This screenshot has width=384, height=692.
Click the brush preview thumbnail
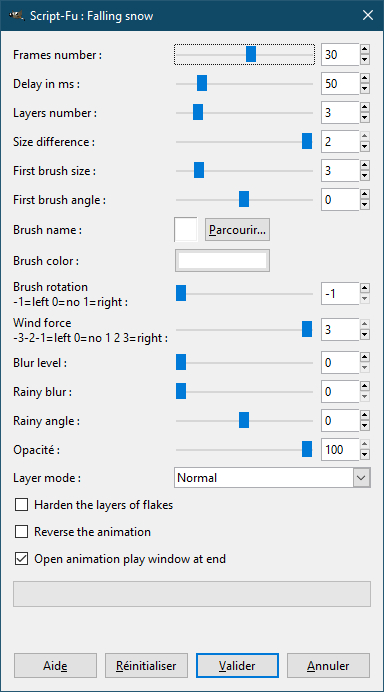point(186,229)
